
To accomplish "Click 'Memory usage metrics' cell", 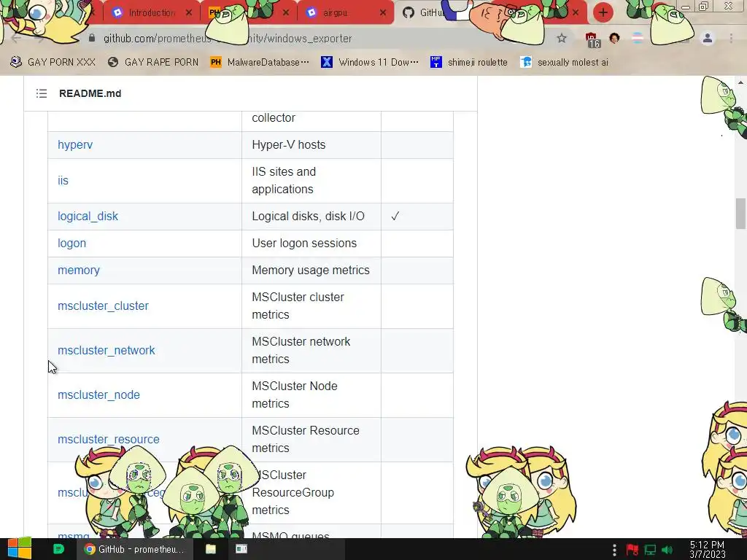I will pyautogui.click(x=311, y=270).
